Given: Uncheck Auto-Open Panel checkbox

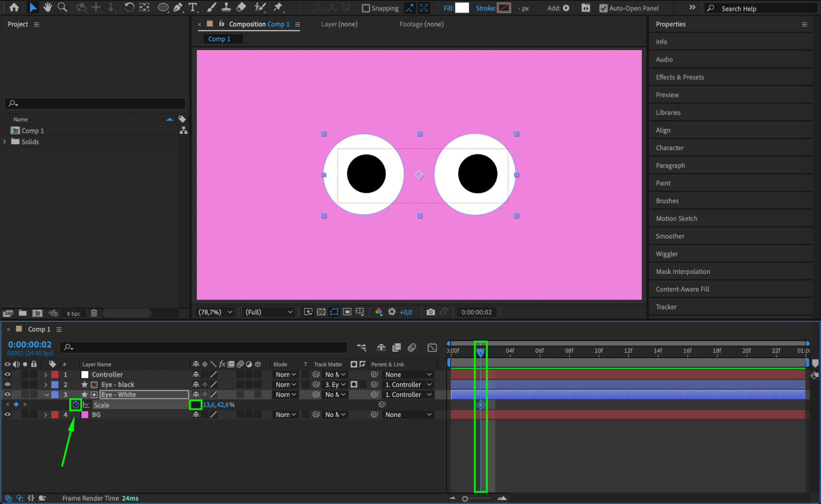Looking at the screenshot, I should pos(603,8).
